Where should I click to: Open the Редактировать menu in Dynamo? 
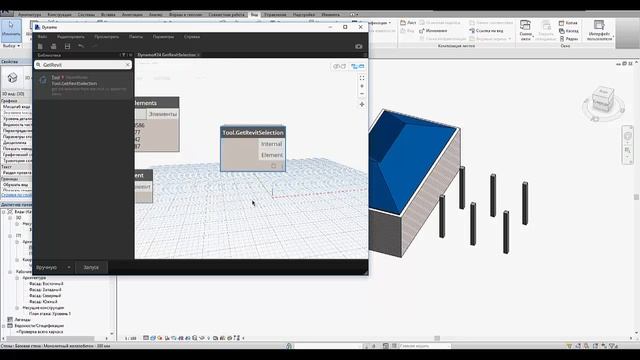[x=71, y=37]
